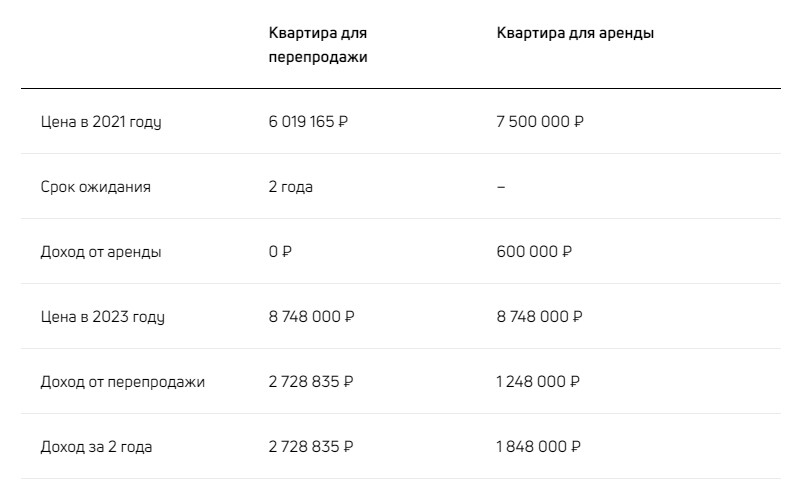Select the "Доход за 2 года" row label
797x492 pixels.
point(97,447)
